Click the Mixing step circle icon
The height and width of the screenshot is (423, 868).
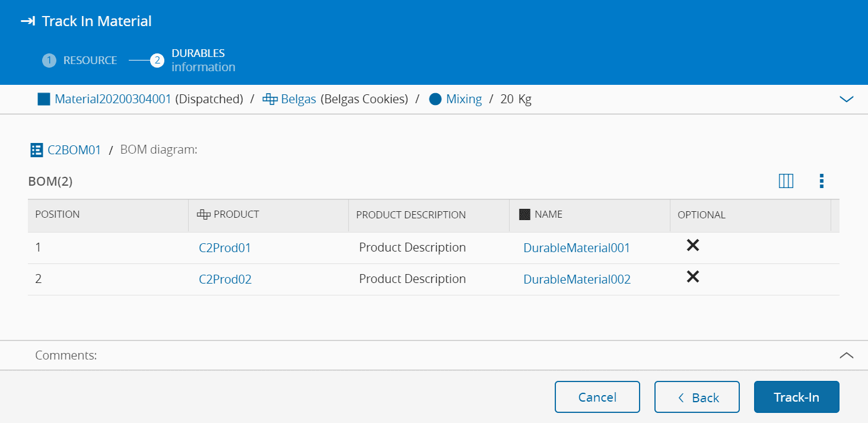pyautogui.click(x=435, y=99)
